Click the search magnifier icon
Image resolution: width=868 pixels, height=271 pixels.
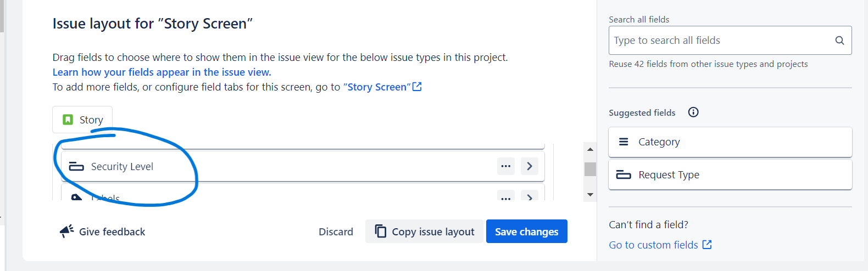click(x=839, y=40)
